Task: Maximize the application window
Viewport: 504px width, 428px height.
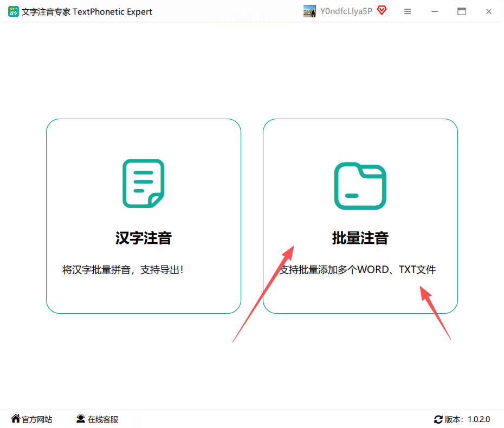Action: (462, 11)
